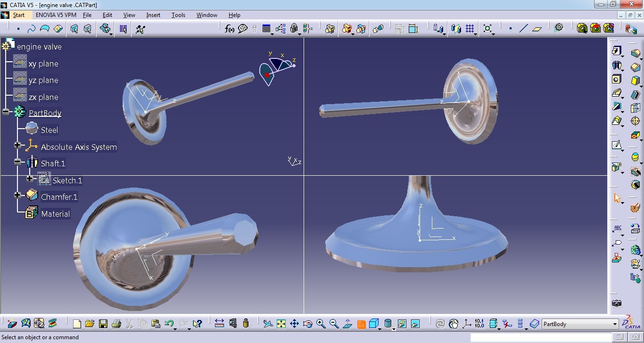
Task: Open the PartBody combo box dropdown
Action: 615,324
